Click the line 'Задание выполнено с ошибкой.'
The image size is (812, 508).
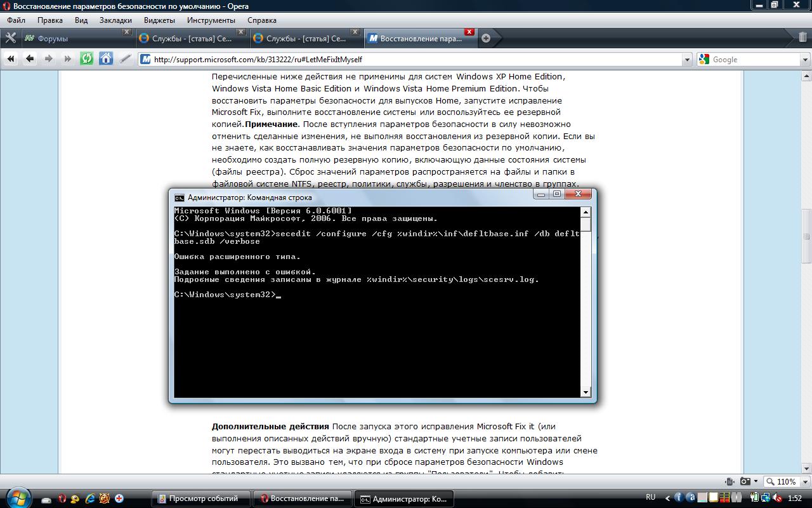click(x=245, y=272)
